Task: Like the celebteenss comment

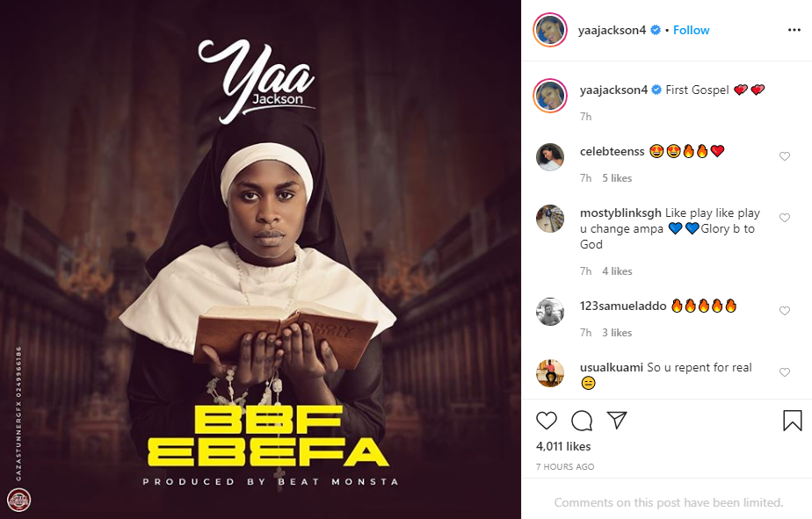Action: coord(785,156)
